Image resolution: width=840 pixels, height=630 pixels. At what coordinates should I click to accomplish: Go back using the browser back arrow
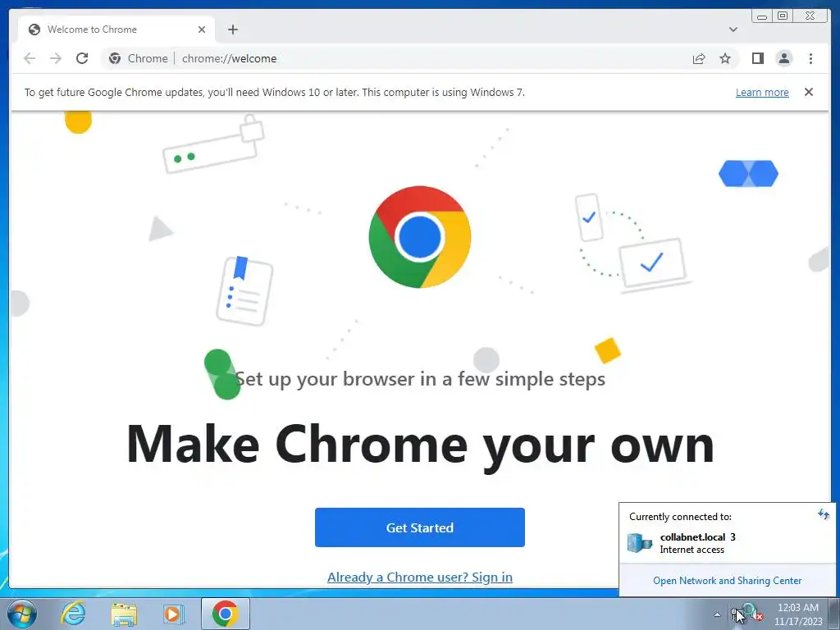[x=30, y=58]
